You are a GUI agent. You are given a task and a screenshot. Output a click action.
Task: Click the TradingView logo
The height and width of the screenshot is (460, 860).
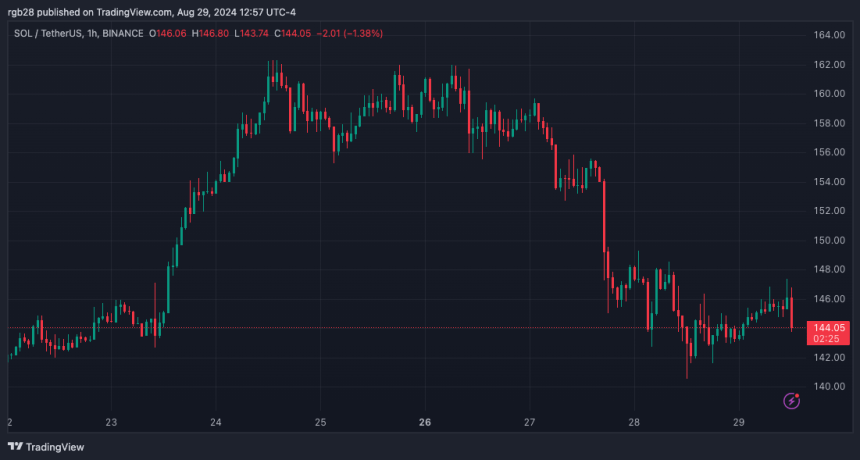coord(46,447)
